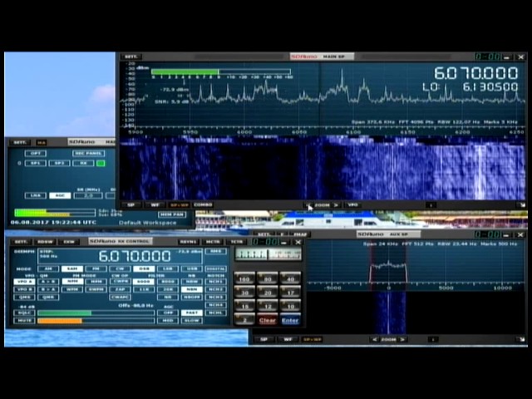Screen dimensions: 532x399
Task: Switch Main SP to COMBO view
Action: (203, 205)
